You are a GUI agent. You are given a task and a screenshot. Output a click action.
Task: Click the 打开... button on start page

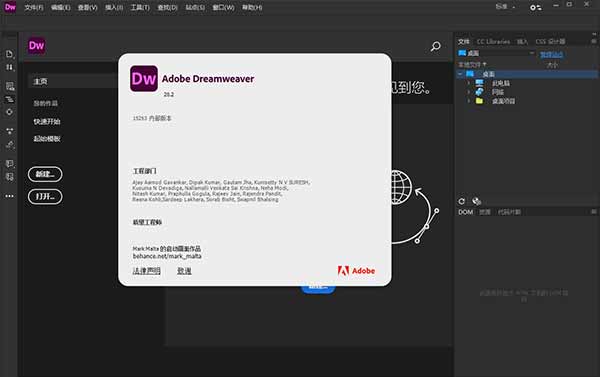(x=45, y=196)
